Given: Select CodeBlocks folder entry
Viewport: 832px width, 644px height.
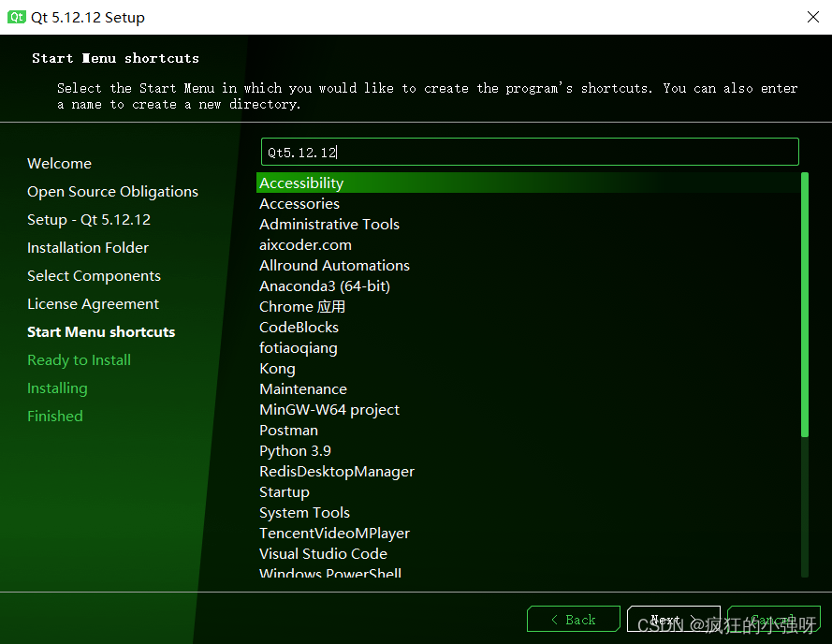Looking at the screenshot, I should coord(528,327).
